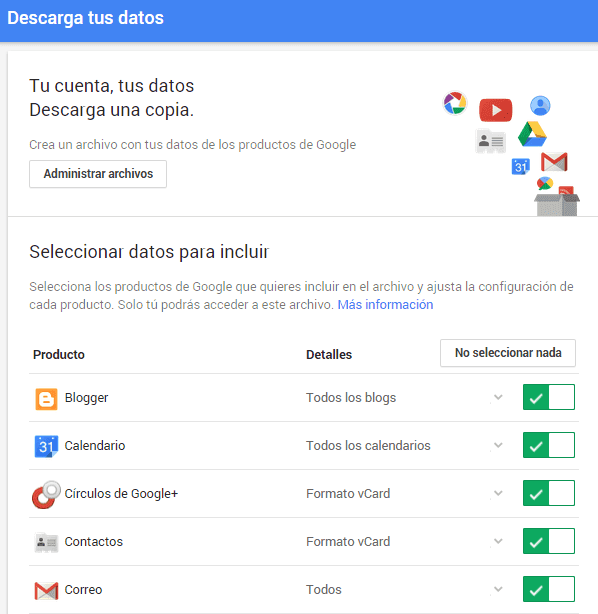Click the Contactos product name

pyautogui.click(x=94, y=542)
